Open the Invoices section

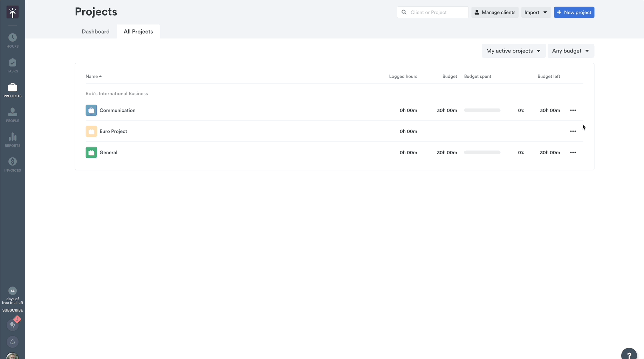click(12, 164)
